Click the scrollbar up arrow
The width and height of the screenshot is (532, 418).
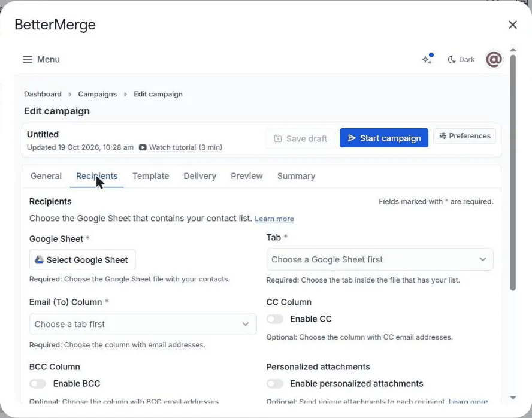[513, 50]
